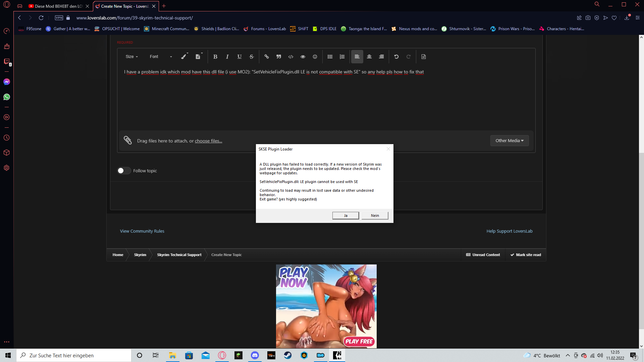This screenshot has width=644, height=362.
Task: Align text to the left
Action: 357,57
